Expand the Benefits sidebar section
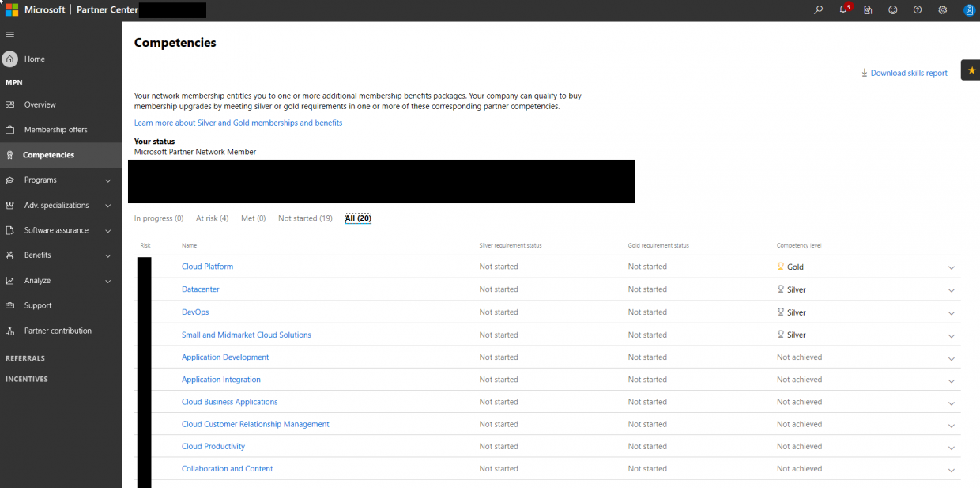The image size is (980, 488). click(108, 255)
